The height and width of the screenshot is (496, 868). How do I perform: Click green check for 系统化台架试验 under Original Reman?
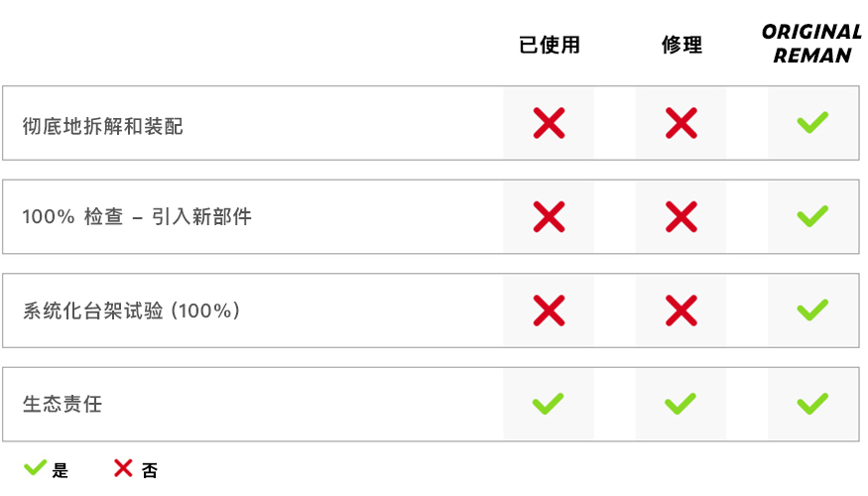(x=812, y=310)
